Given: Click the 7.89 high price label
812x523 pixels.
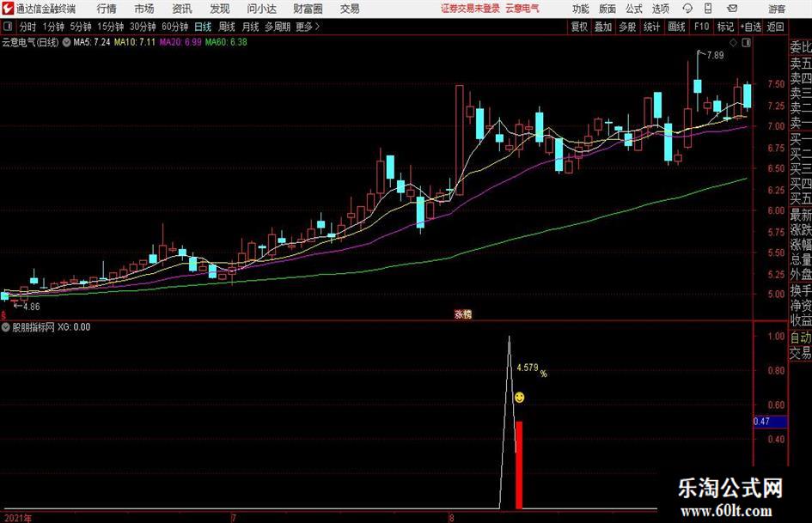Looking at the screenshot, I should point(715,56).
